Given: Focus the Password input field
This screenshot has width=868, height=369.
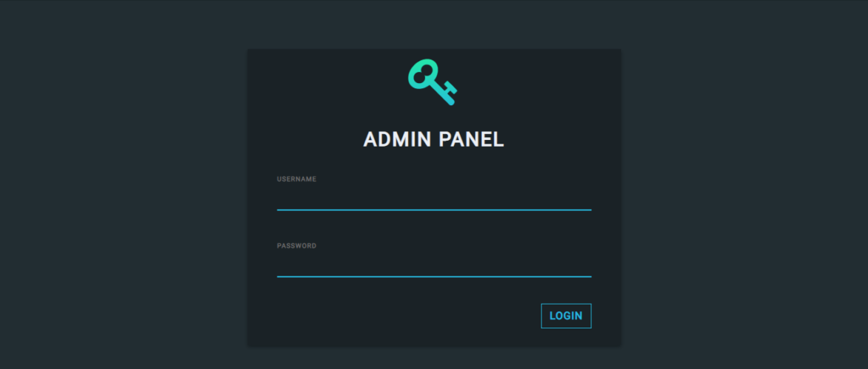Looking at the screenshot, I should pyautogui.click(x=434, y=265).
